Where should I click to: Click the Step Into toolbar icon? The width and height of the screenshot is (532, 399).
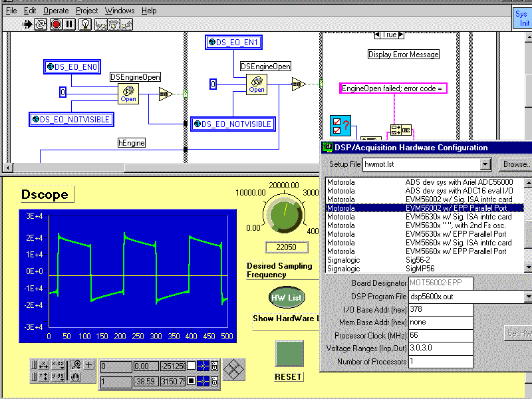point(100,25)
